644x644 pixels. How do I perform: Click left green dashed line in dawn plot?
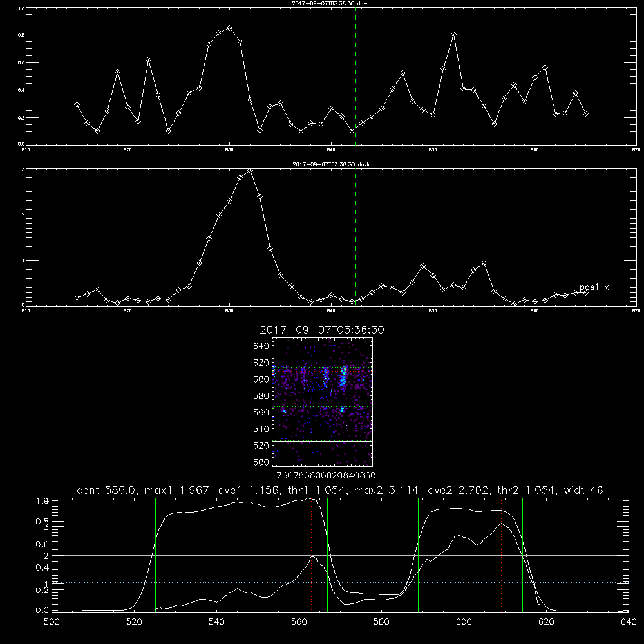[205, 77]
